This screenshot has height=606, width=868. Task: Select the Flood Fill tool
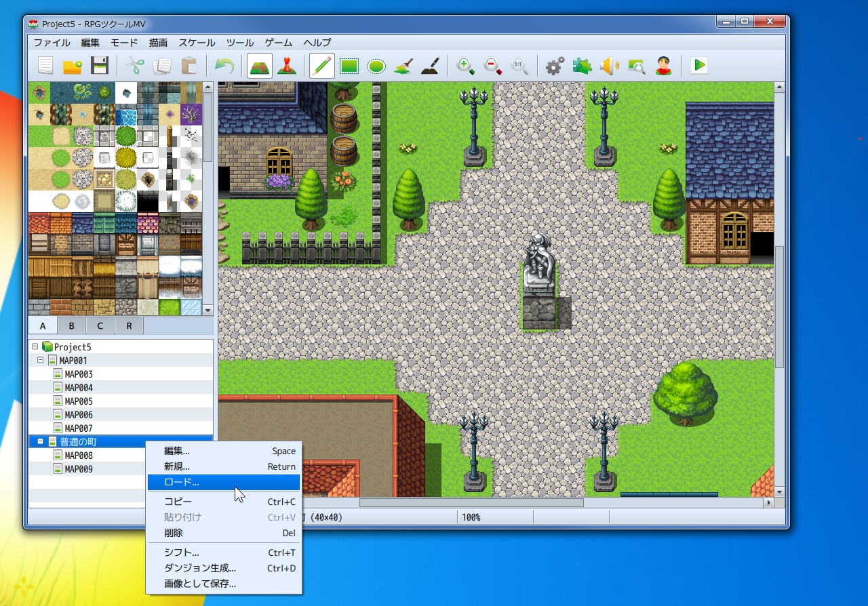404,66
